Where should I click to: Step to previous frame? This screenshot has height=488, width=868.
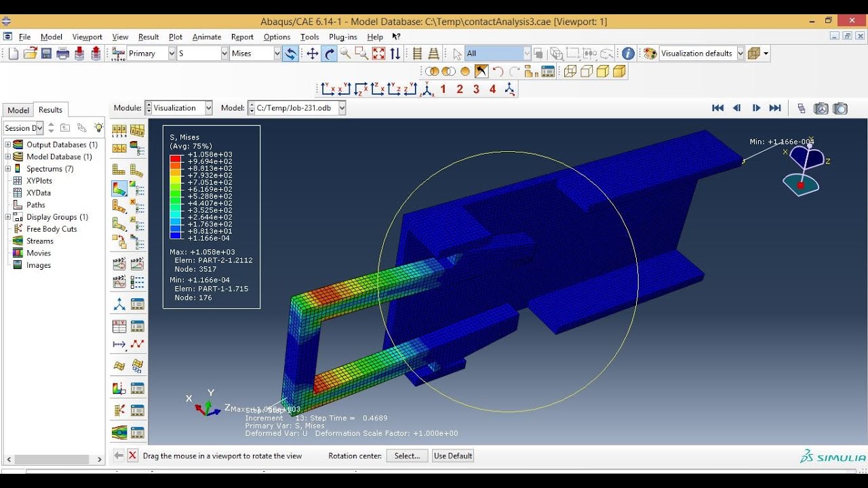click(736, 108)
